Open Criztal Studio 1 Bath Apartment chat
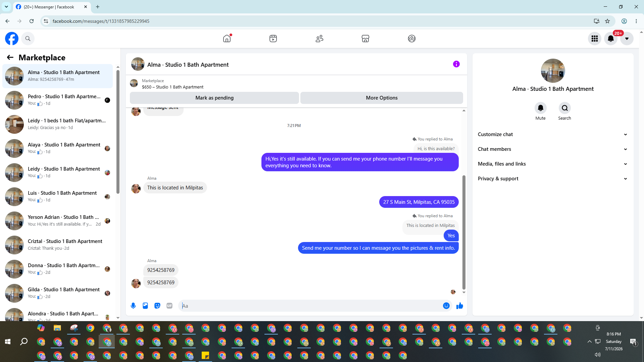Viewport: 644px width, 362px height. coord(58,245)
